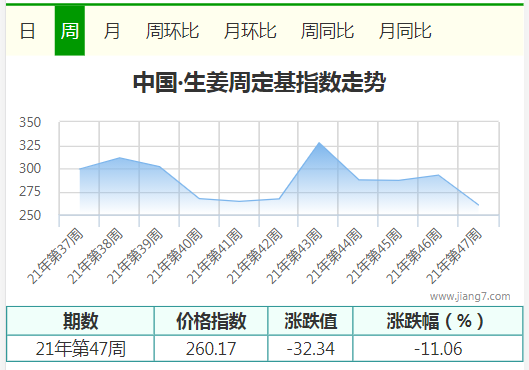Select the 周同比 tab

tap(327, 31)
